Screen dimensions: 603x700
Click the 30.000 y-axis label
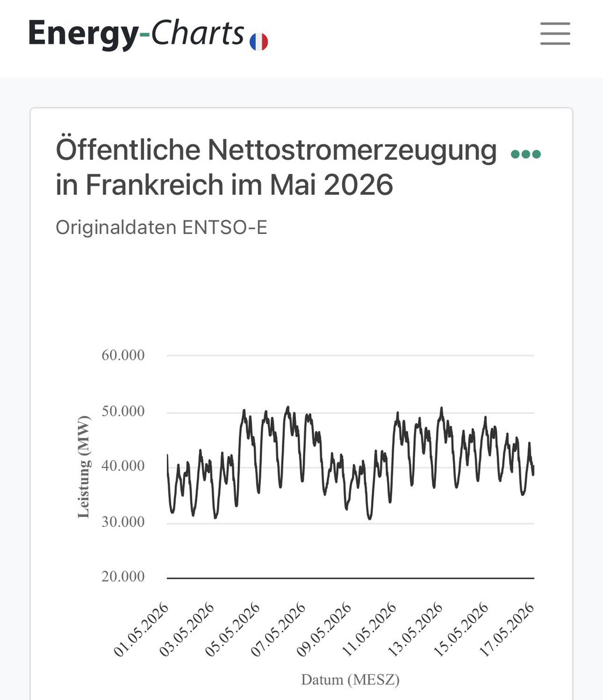123,521
